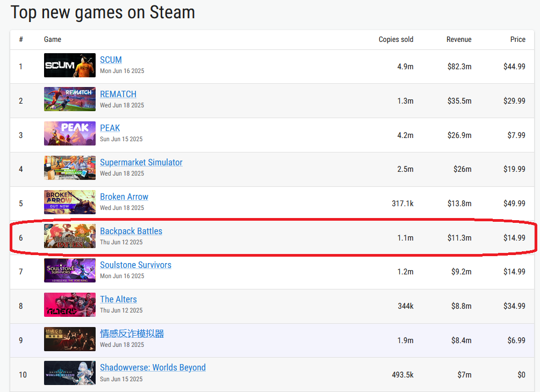Viewport: 540px width, 392px height.
Task: Select SCUM's 4.9m copies sold
Action: tap(405, 67)
